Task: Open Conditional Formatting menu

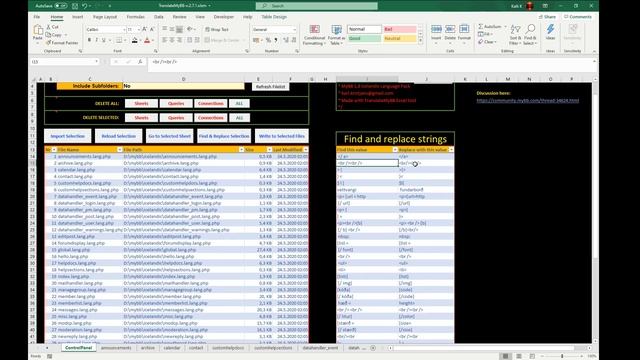Action: click(314, 35)
